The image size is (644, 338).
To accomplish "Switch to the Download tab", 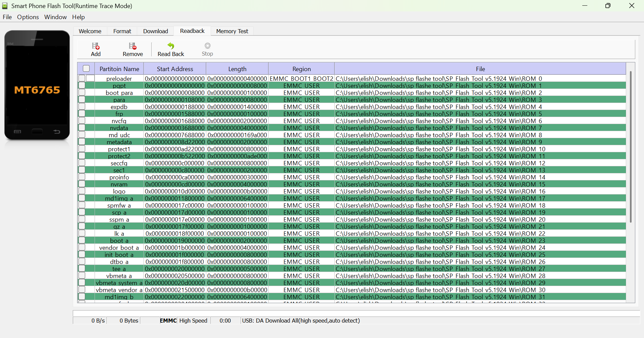I will 156,31.
